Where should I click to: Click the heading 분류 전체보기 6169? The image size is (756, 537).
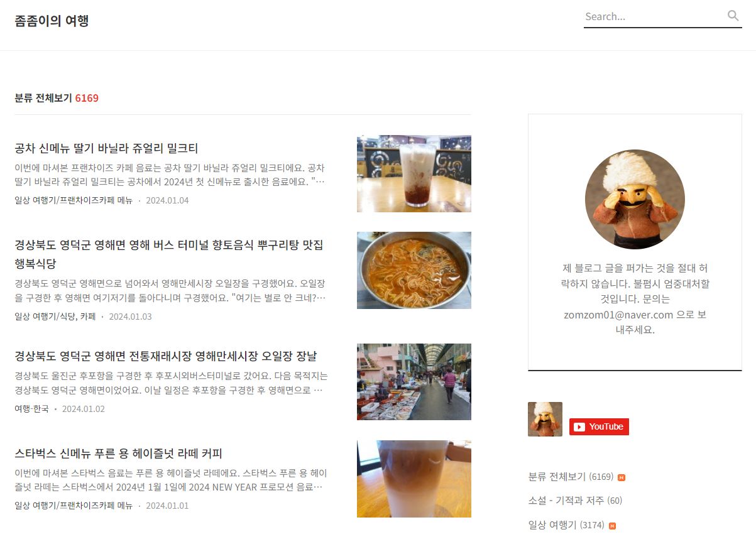click(57, 98)
